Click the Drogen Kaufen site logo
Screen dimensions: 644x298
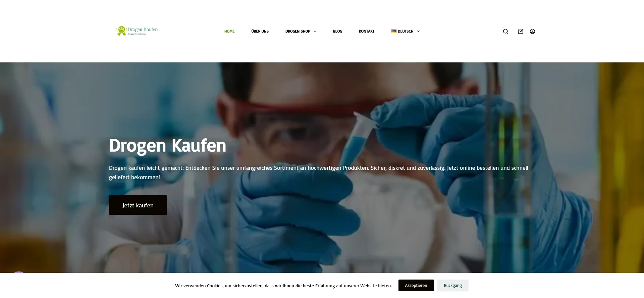pyautogui.click(x=137, y=31)
